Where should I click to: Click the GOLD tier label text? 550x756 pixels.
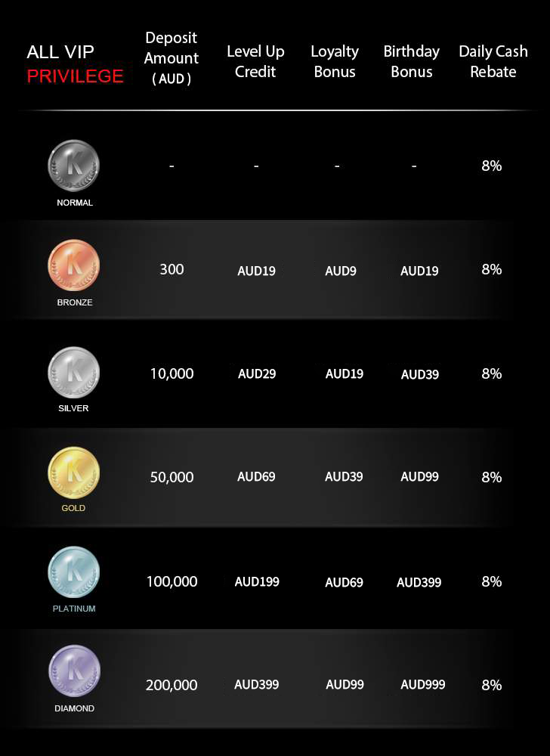click(73, 508)
